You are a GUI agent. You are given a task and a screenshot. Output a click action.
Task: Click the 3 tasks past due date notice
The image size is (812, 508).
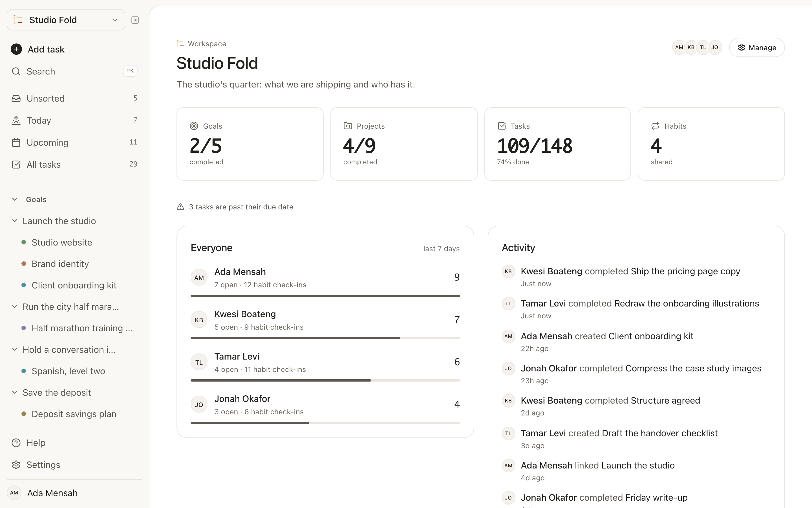point(235,207)
